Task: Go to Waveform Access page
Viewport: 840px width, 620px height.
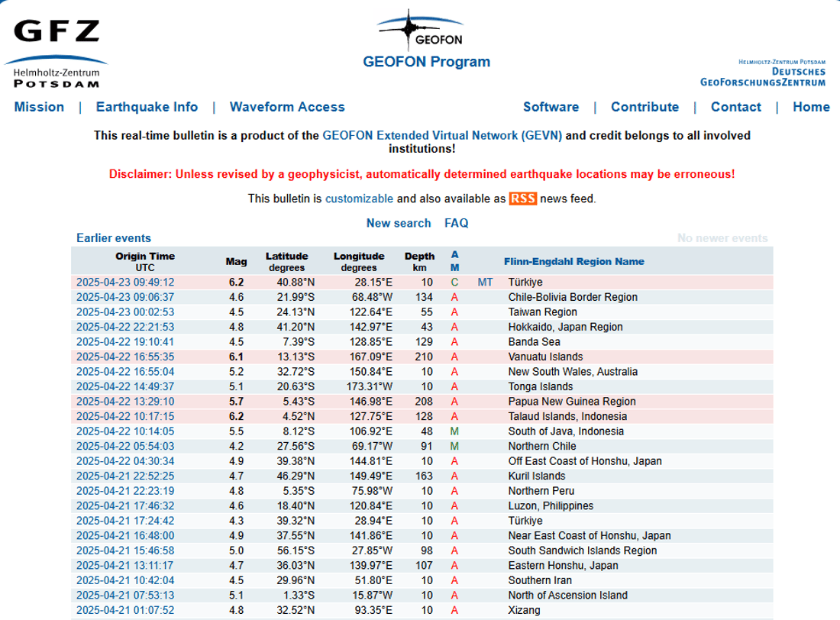Action: (x=287, y=107)
